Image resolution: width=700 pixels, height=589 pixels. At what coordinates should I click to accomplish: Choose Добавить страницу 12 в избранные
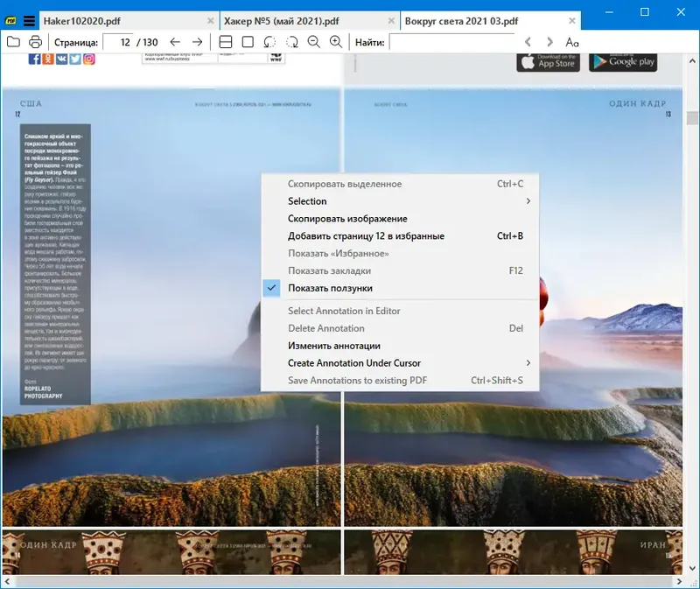[400, 235]
